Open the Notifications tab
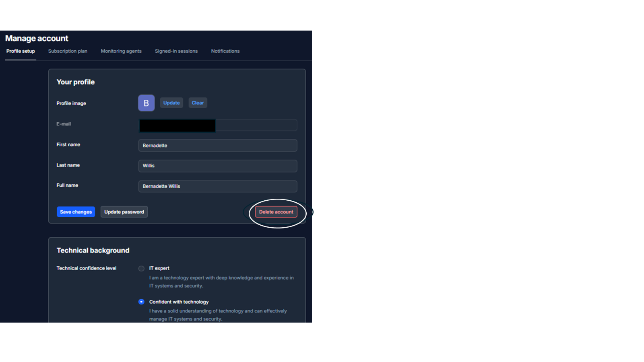 tap(225, 51)
